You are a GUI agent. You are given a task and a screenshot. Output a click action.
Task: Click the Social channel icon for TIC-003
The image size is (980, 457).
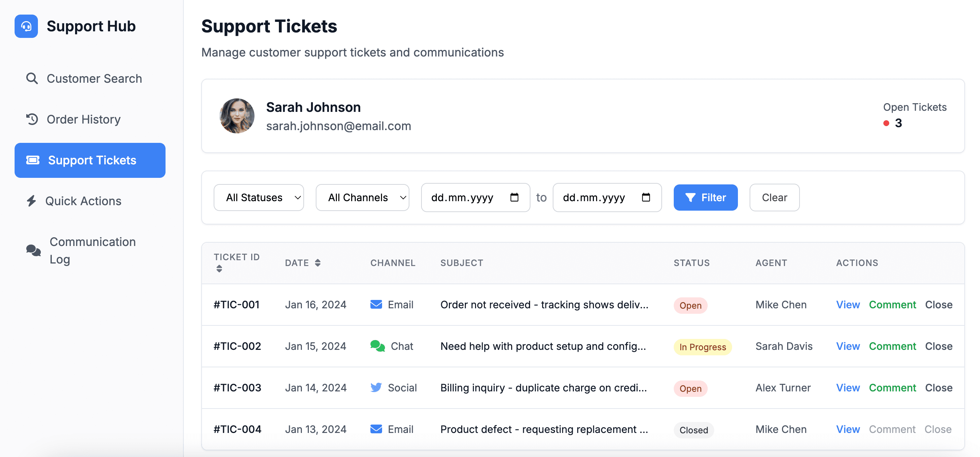(376, 387)
